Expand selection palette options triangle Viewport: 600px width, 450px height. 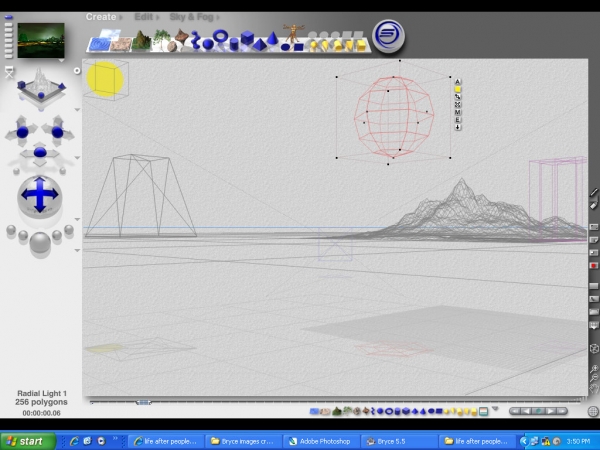pyautogui.click(x=495, y=409)
